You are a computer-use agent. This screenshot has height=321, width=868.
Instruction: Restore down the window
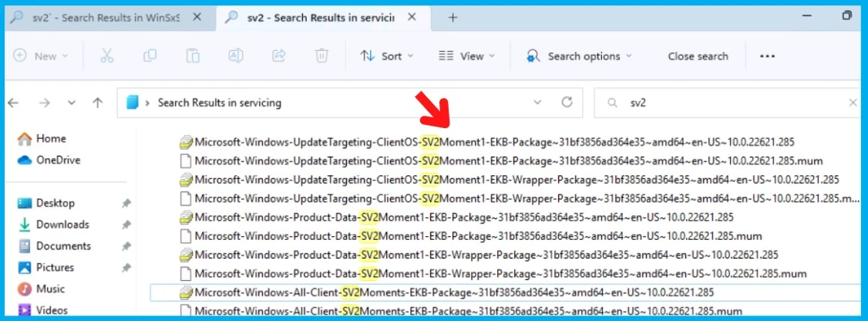[846, 15]
